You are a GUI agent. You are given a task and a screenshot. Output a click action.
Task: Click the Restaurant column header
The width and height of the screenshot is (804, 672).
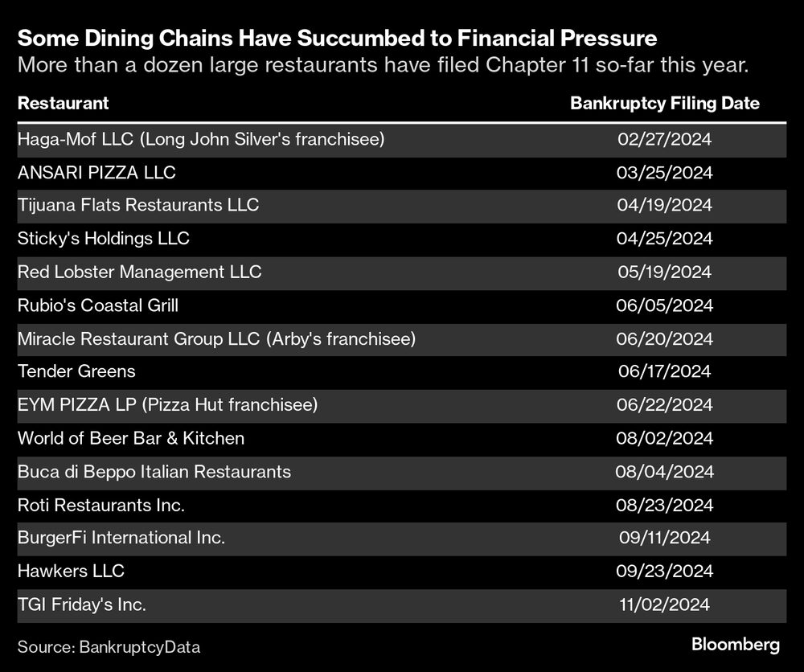coord(63,103)
